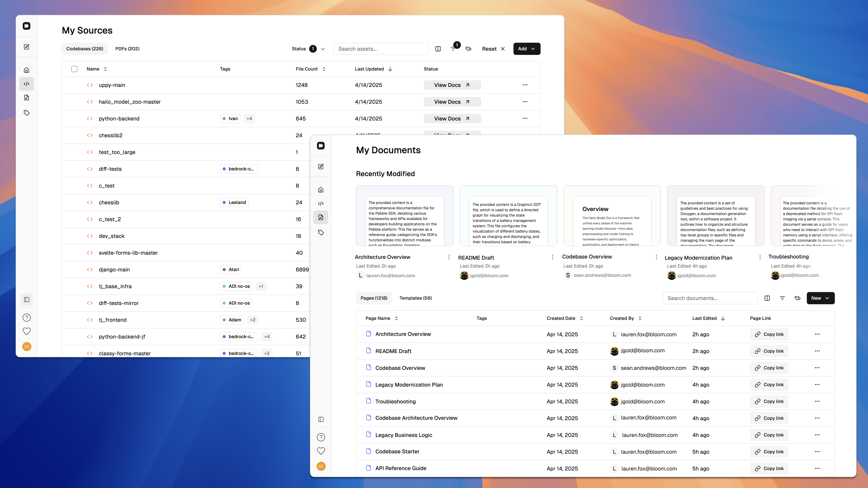Viewport: 868px width, 488px height.
Task: Click the Home icon in Sources sidebar
Action: click(x=27, y=70)
